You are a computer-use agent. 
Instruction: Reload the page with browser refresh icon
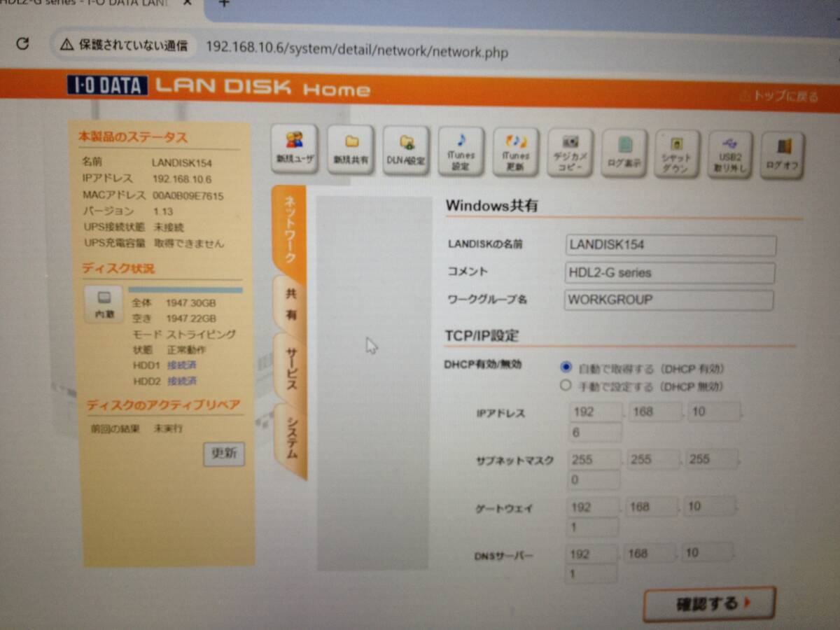click(x=22, y=43)
